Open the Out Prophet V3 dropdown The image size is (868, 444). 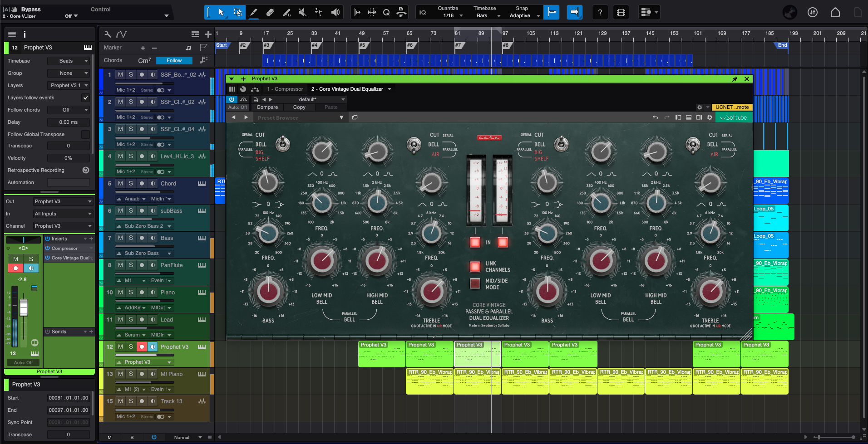coord(63,201)
